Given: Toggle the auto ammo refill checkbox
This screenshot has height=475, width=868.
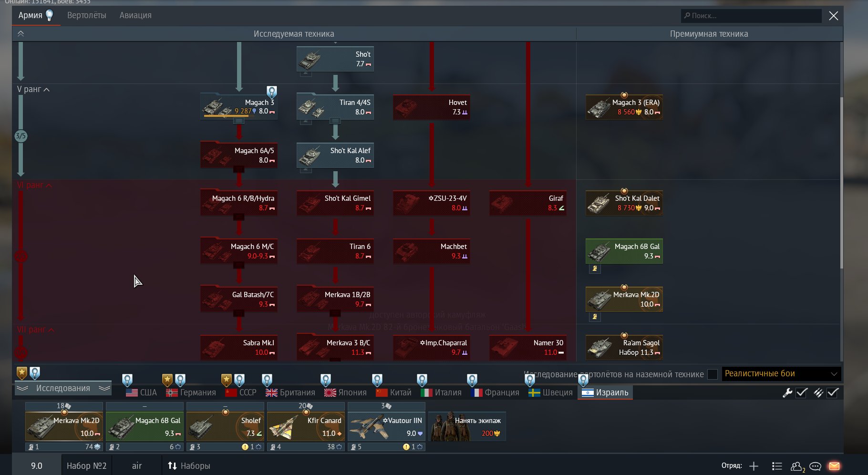Looking at the screenshot, I should (833, 392).
